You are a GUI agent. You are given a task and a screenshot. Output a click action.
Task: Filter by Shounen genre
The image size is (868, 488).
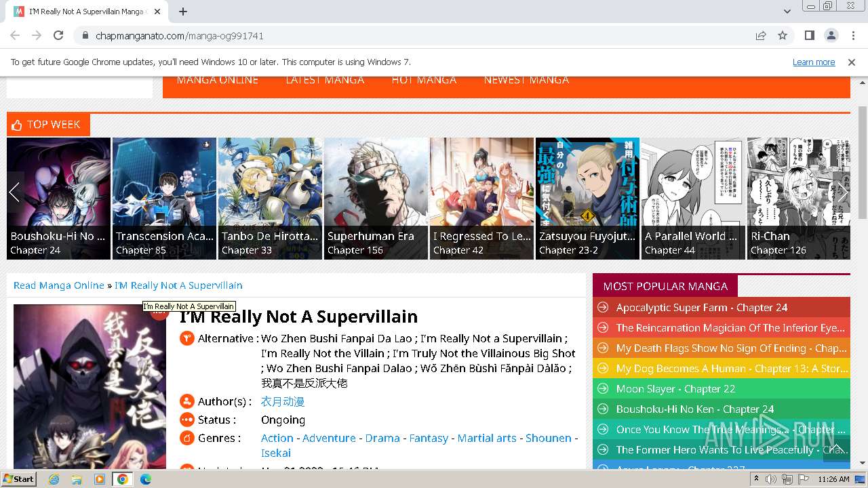[x=549, y=438]
